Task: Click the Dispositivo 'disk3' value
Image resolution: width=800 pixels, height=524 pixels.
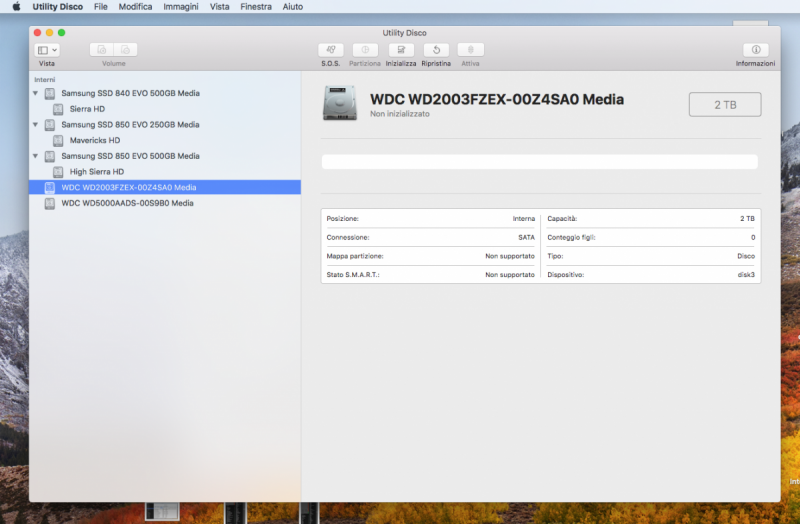Action: (x=746, y=275)
